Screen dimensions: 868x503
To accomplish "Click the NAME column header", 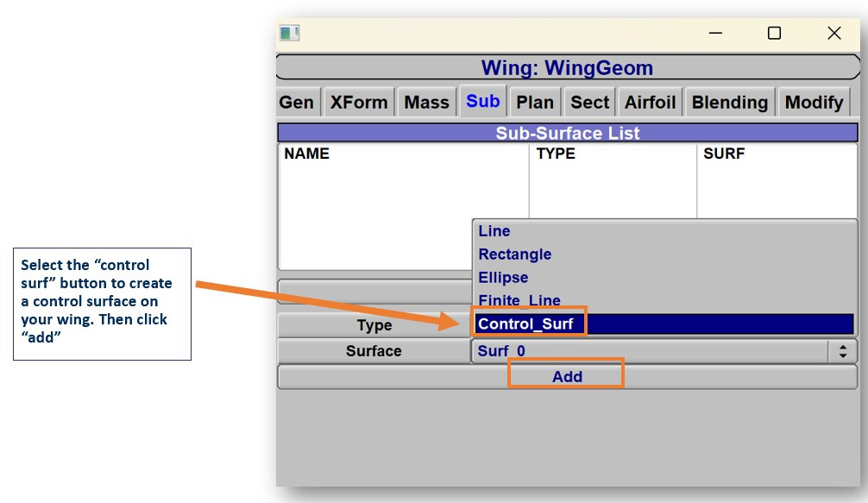I will [x=307, y=154].
